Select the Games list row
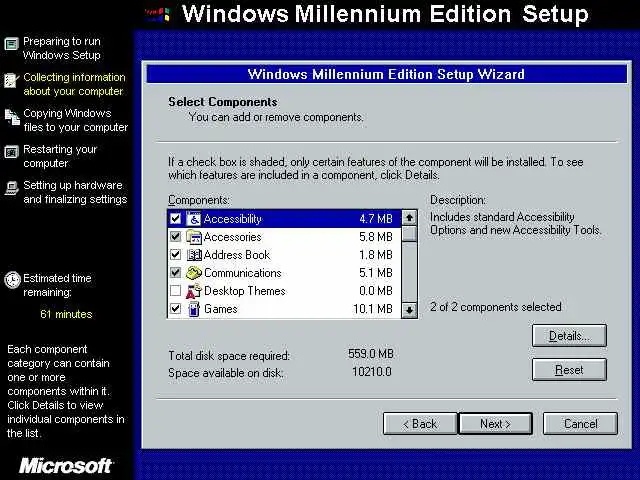The width and height of the screenshot is (640, 480). tap(284, 309)
